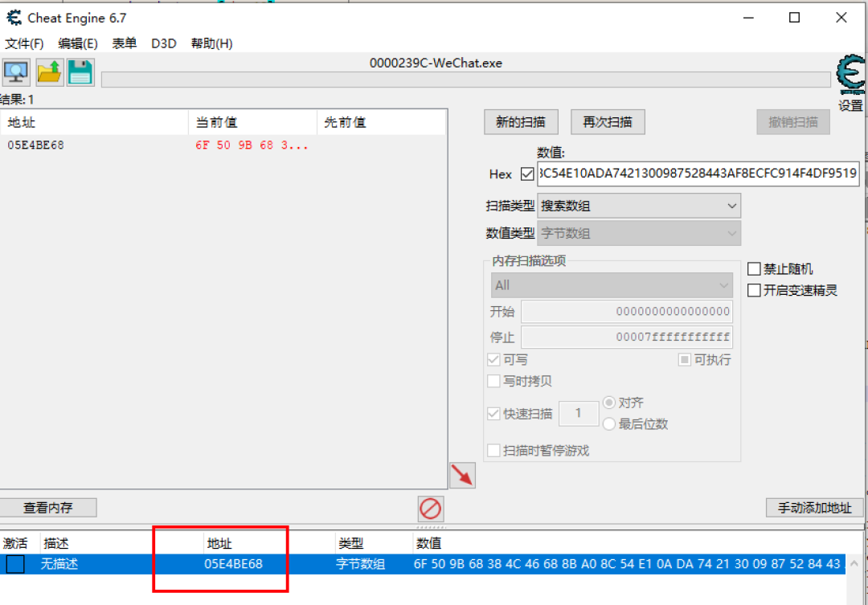The width and height of the screenshot is (868, 605).
Task: Open the memory region All dropdown
Action: [x=612, y=285]
